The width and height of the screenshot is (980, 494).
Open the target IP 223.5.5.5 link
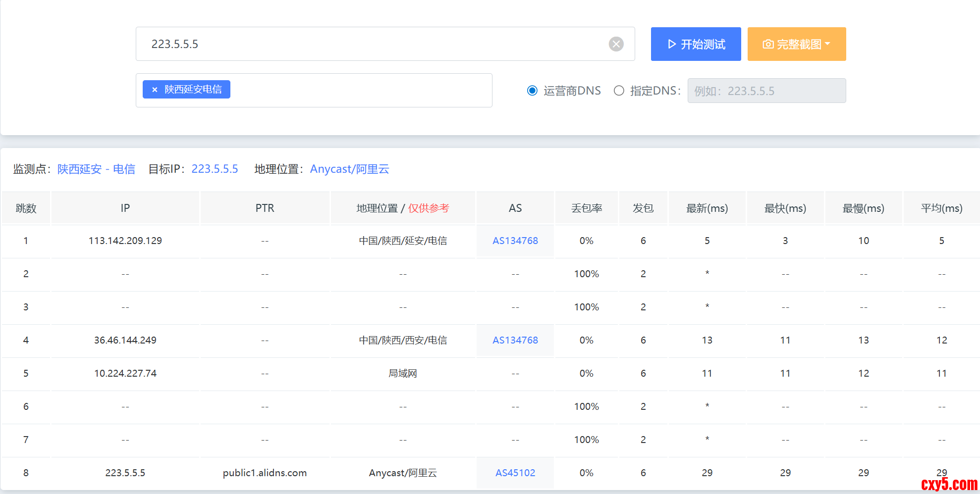coord(215,169)
